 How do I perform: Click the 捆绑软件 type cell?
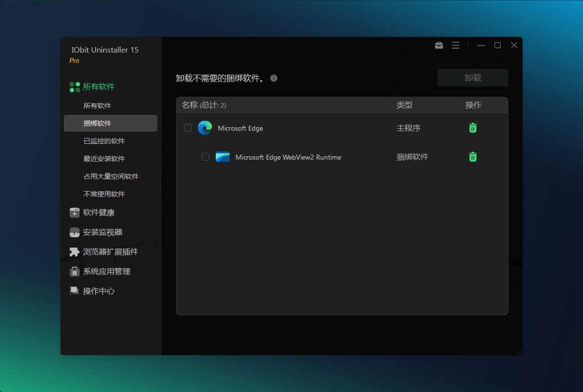point(413,157)
